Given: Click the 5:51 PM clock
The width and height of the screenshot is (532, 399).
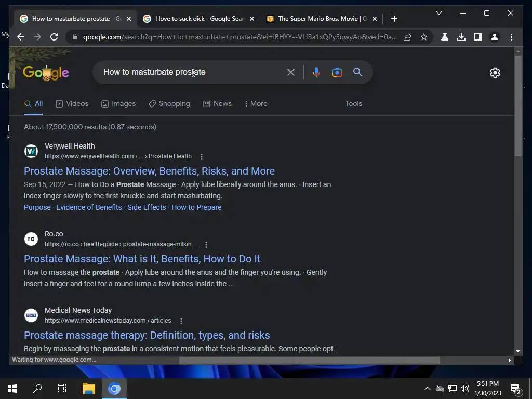Looking at the screenshot, I should click(x=487, y=384).
